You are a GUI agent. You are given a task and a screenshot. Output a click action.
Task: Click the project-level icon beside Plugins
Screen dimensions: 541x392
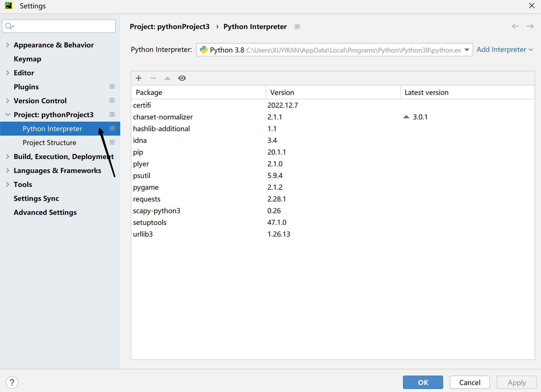pos(112,87)
